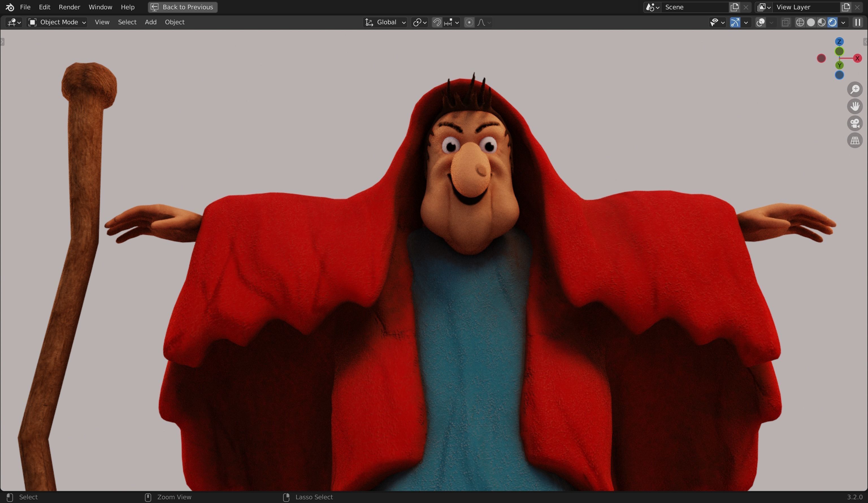Click the Scene name field

click(x=695, y=7)
